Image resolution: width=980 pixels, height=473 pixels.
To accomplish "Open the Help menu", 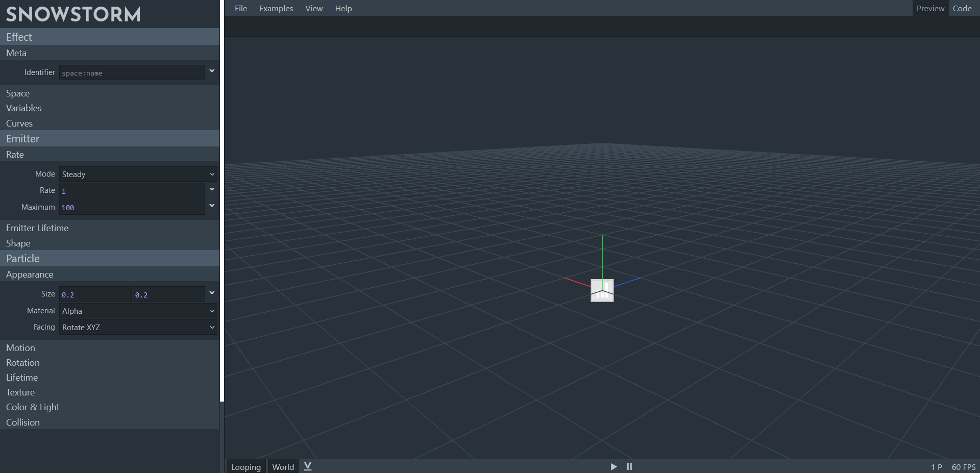I will 344,8.
